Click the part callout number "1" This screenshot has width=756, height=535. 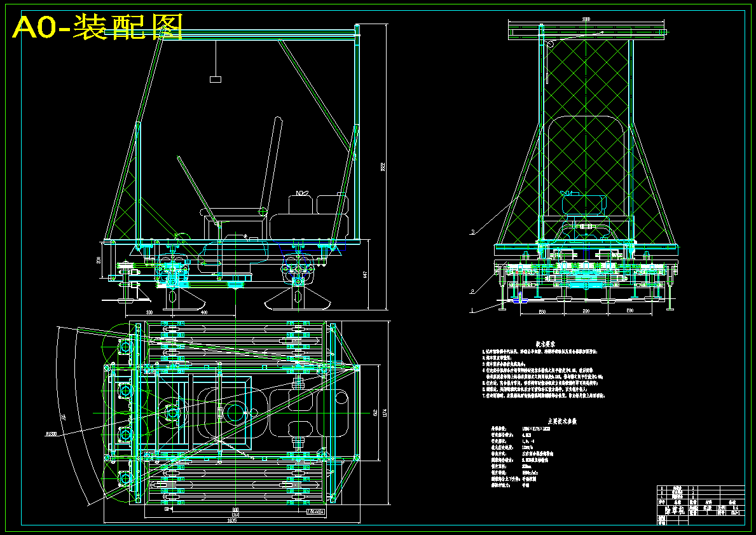(472, 310)
